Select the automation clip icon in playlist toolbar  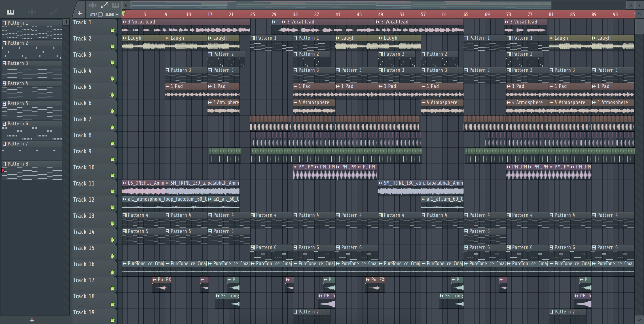[x=104, y=5]
